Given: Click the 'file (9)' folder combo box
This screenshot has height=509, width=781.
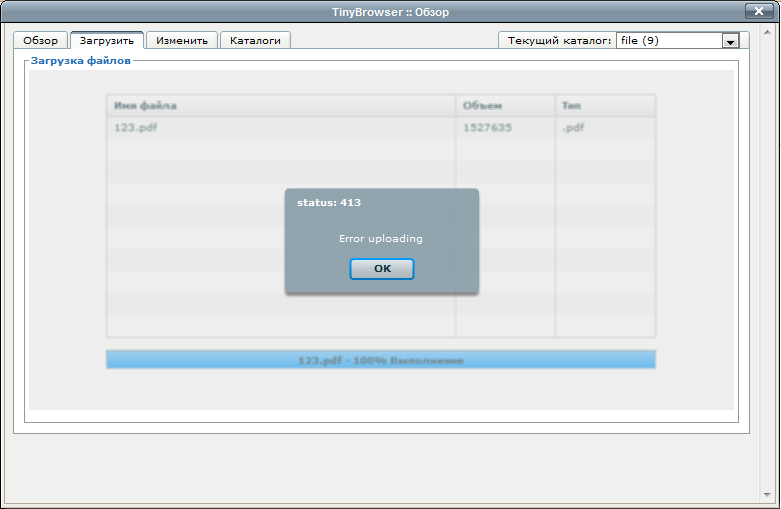Looking at the screenshot, I should pyautogui.click(x=668, y=41).
